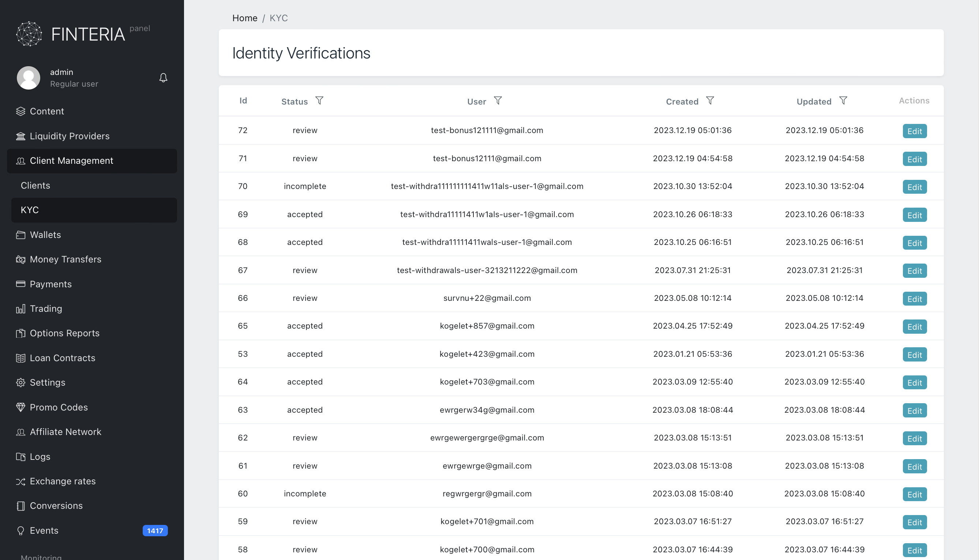Select the Clients submenu item
Image resolution: width=979 pixels, height=560 pixels.
click(x=35, y=185)
